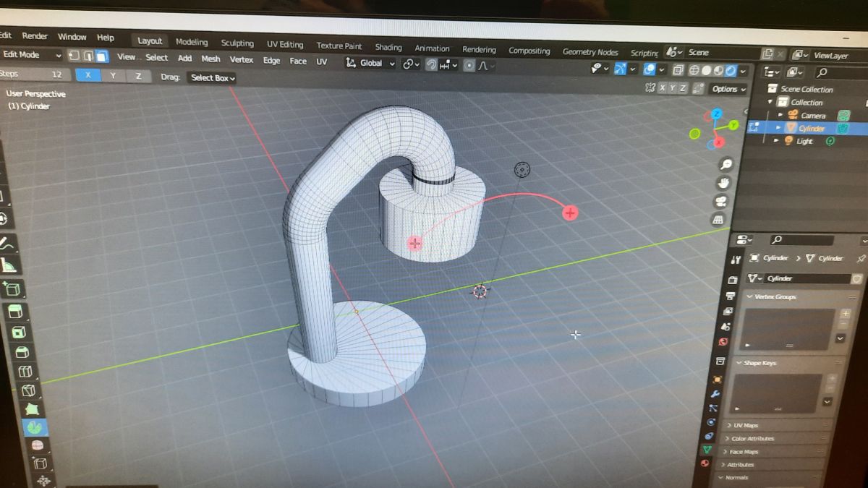Viewport: 868px width, 488px height.
Task: Open Edit Mode selector dropdown
Action: [x=30, y=55]
